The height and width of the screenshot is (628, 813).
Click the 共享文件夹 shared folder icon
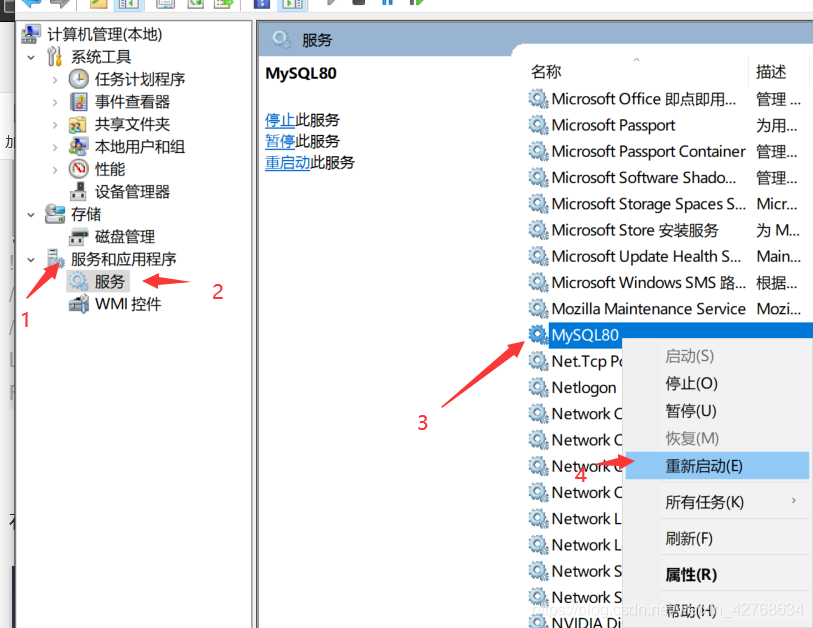click(x=77, y=124)
